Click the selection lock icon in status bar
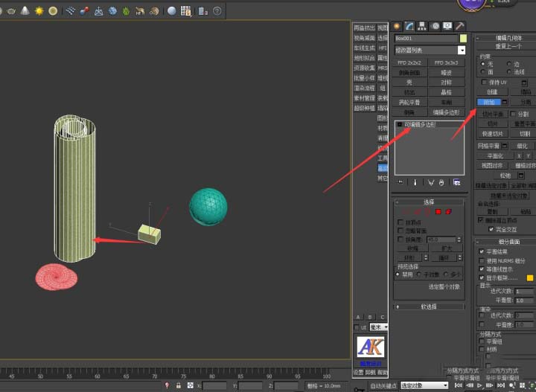The image size is (536, 392). pyautogui.click(x=179, y=385)
